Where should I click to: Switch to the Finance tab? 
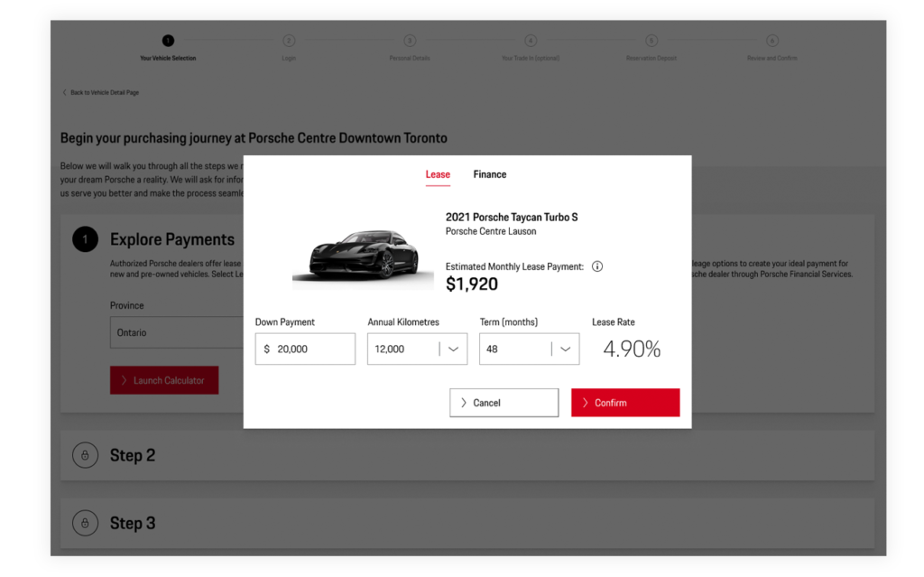pyautogui.click(x=490, y=174)
